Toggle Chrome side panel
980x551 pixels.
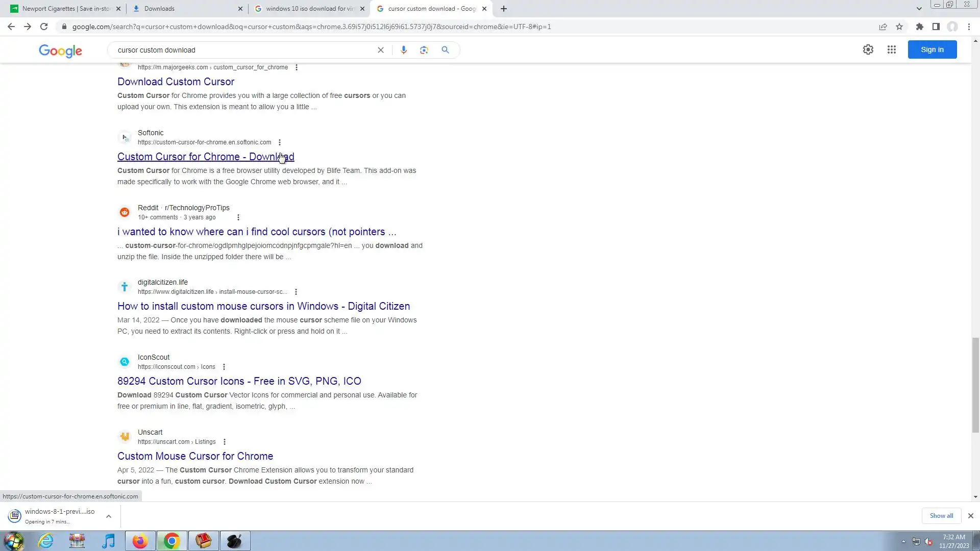pyautogui.click(x=936, y=27)
